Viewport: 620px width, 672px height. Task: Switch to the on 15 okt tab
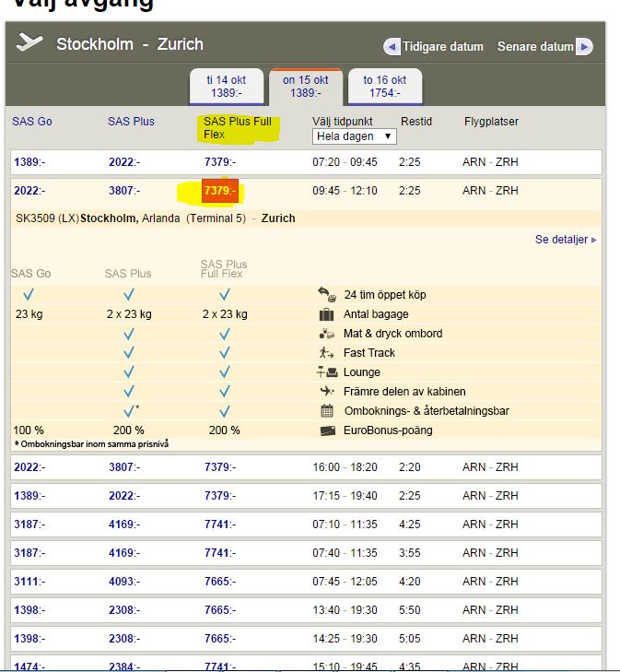point(305,87)
